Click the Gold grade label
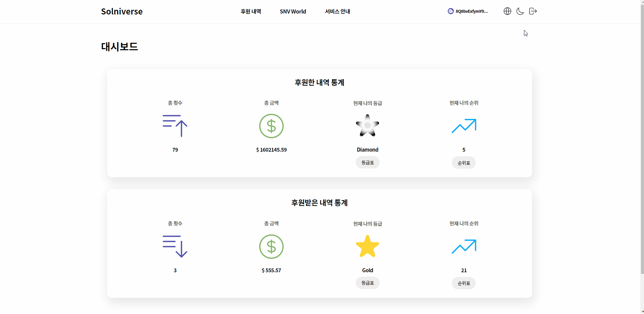 [368, 270]
